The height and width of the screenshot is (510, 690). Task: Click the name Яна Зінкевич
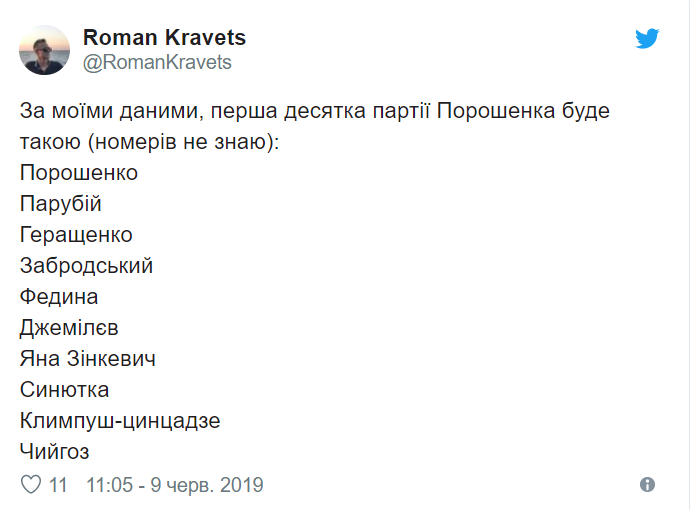coord(88,359)
